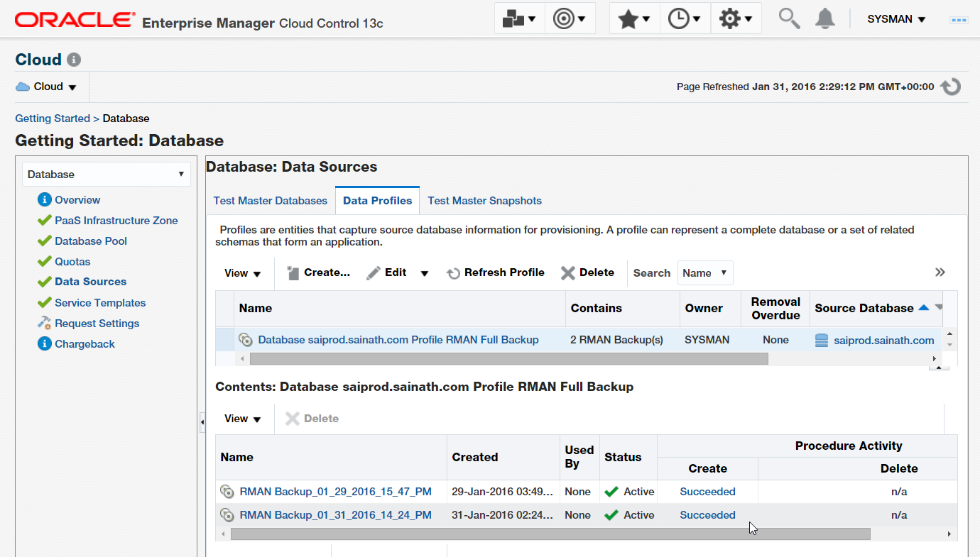Screen dimensions: 980x557
Task: Select the row header of RMAN Full Backup profile
Action: click(225, 340)
